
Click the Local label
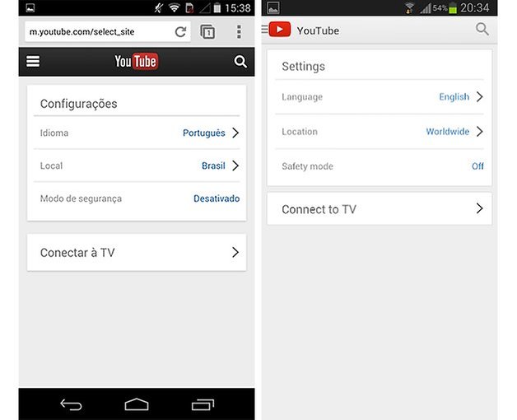coord(51,166)
